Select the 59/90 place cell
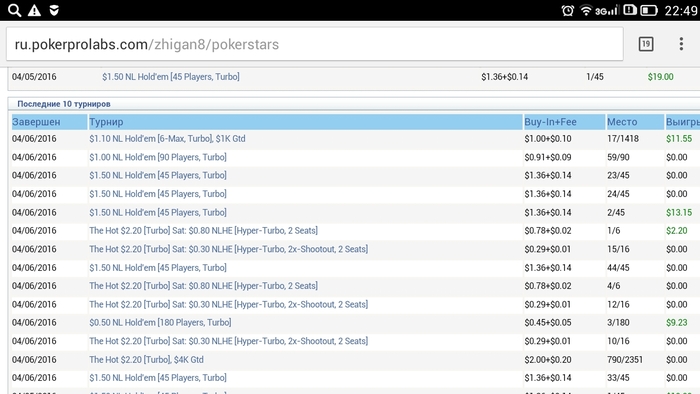This screenshot has width=700, height=394. coord(618,157)
